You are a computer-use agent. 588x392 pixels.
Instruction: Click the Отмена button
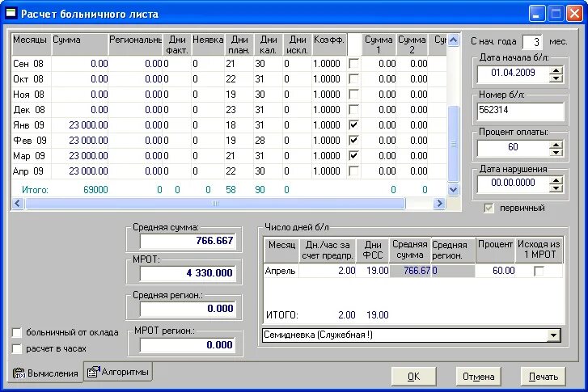click(479, 377)
